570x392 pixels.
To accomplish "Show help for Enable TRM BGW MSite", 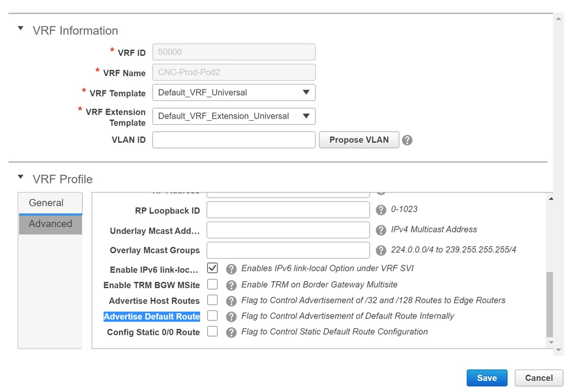I will [231, 285].
